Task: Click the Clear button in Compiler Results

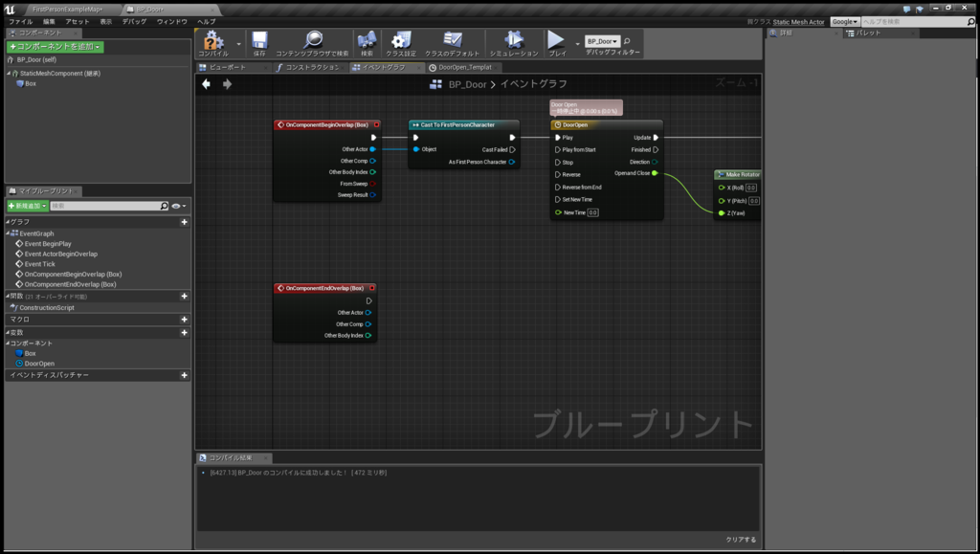Action: pos(741,539)
